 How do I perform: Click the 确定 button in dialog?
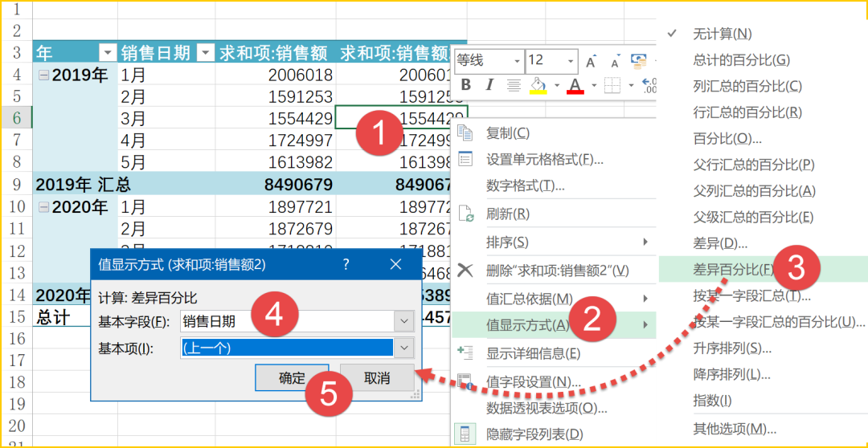(293, 378)
